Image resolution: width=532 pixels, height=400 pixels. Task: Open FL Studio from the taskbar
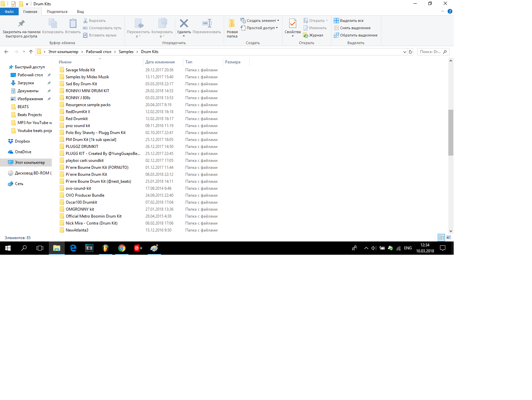[106, 248]
